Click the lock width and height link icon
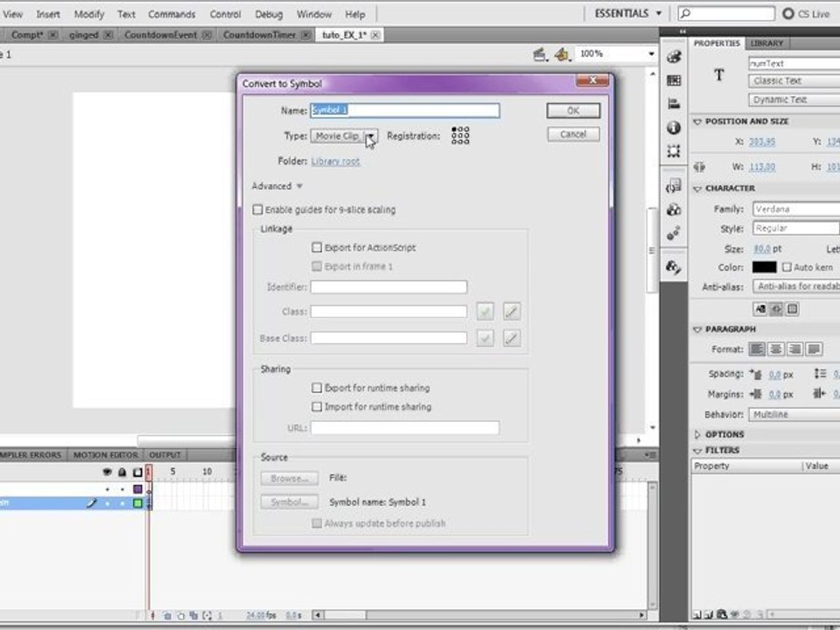Screen dimensions: 840x630 click(x=700, y=166)
